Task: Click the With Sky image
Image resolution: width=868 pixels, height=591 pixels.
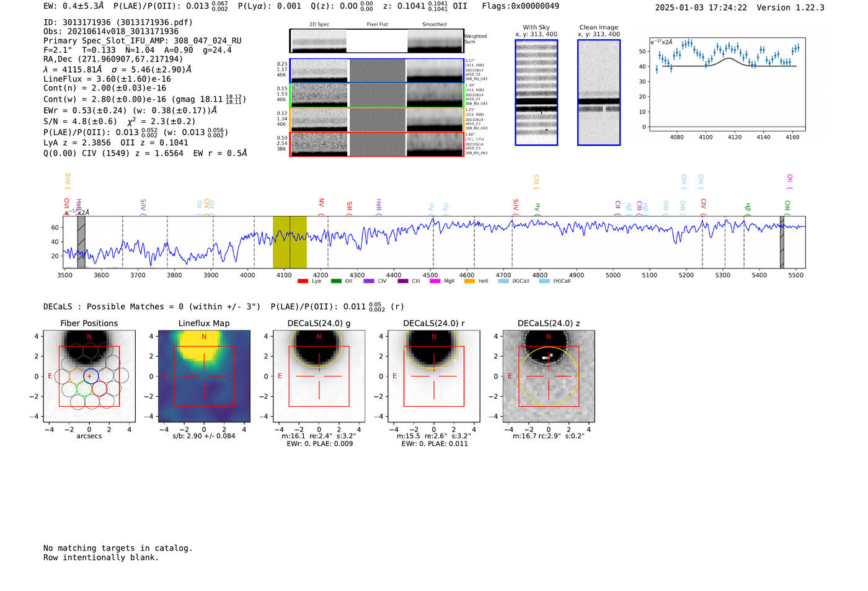Action: coord(536,92)
